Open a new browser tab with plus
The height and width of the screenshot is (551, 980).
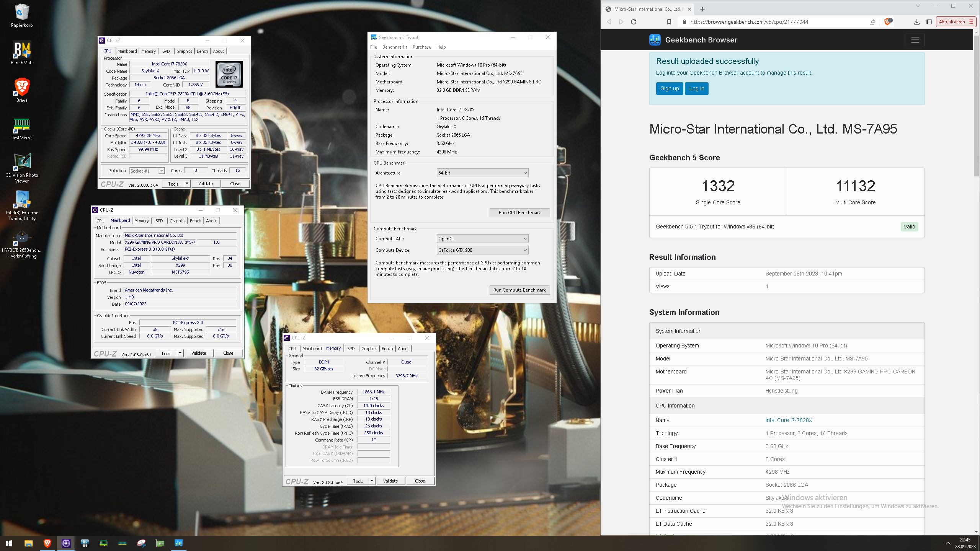pos(702,9)
